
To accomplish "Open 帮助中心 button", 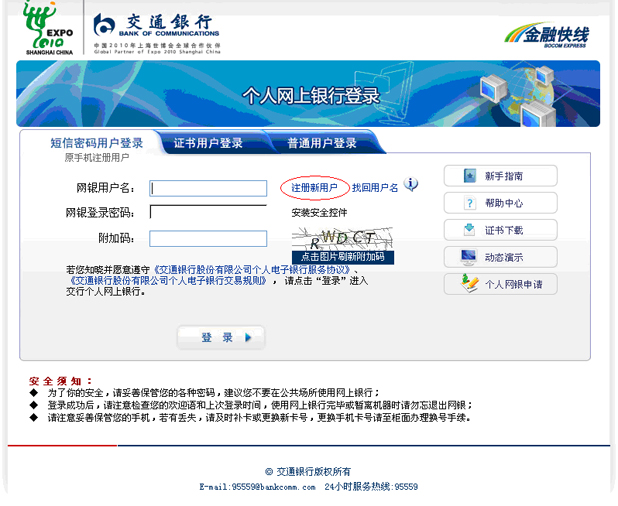I will (x=501, y=203).
